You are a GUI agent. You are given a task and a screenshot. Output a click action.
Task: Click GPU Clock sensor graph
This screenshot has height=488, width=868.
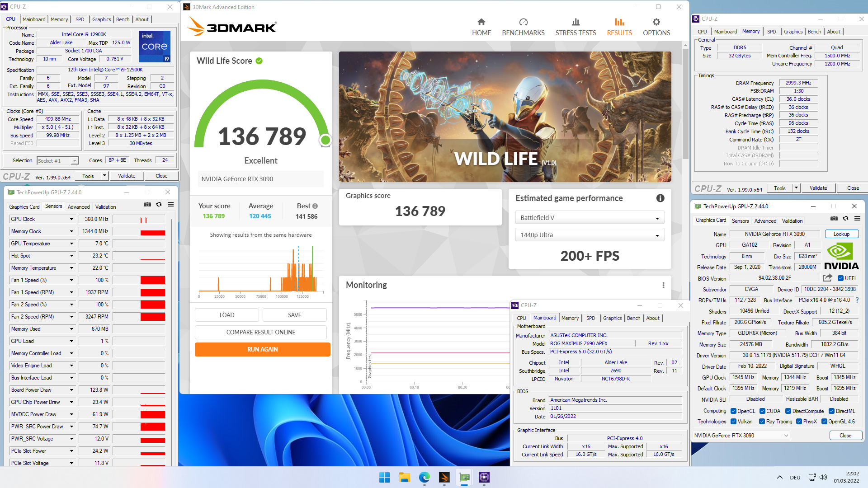coord(139,219)
